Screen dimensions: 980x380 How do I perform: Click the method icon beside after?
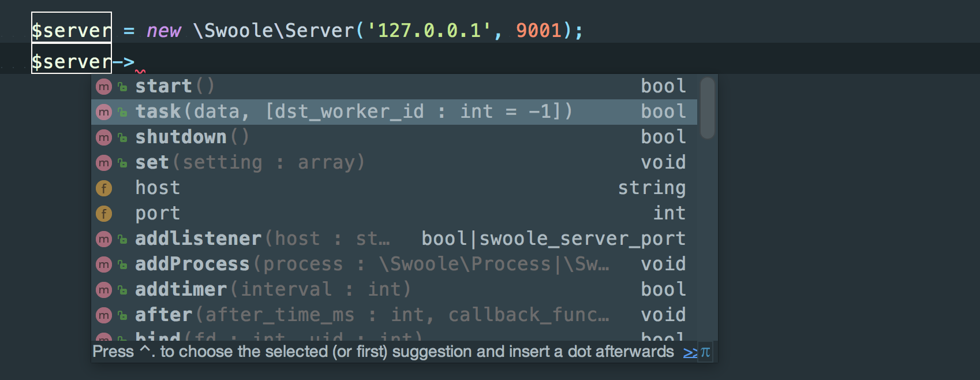[x=104, y=315]
